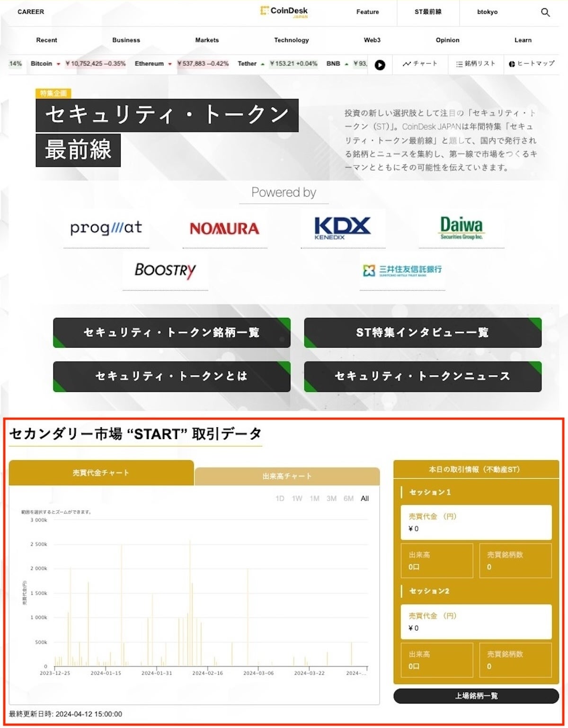
Task: Click the セッション2 heading
Action: click(x=429, y=591)
